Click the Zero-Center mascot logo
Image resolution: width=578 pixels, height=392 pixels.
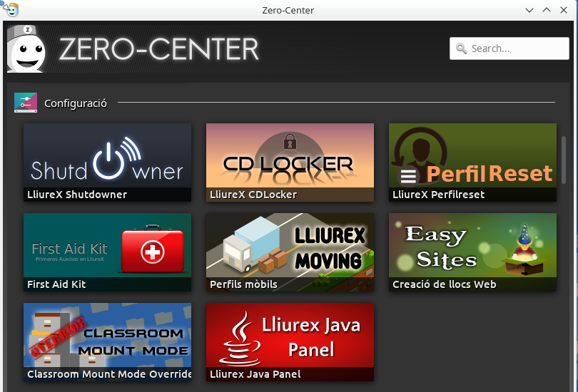point(26,50)
